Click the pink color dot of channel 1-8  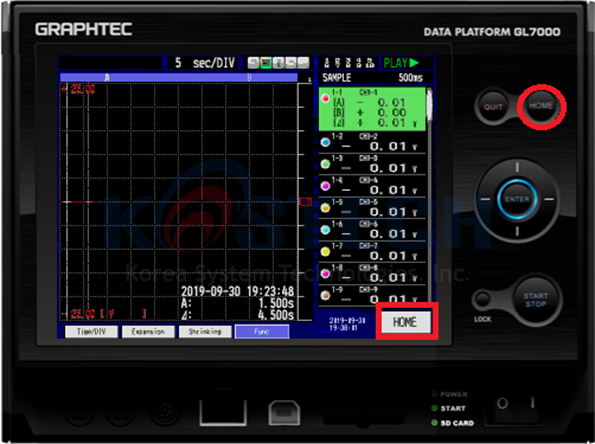325,273
